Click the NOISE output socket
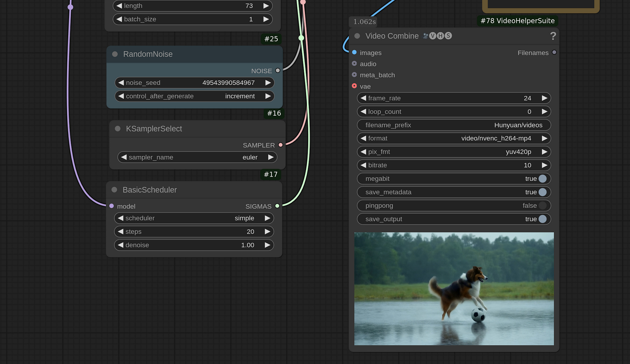The image size is (630, 364). [x=278, y=71]
